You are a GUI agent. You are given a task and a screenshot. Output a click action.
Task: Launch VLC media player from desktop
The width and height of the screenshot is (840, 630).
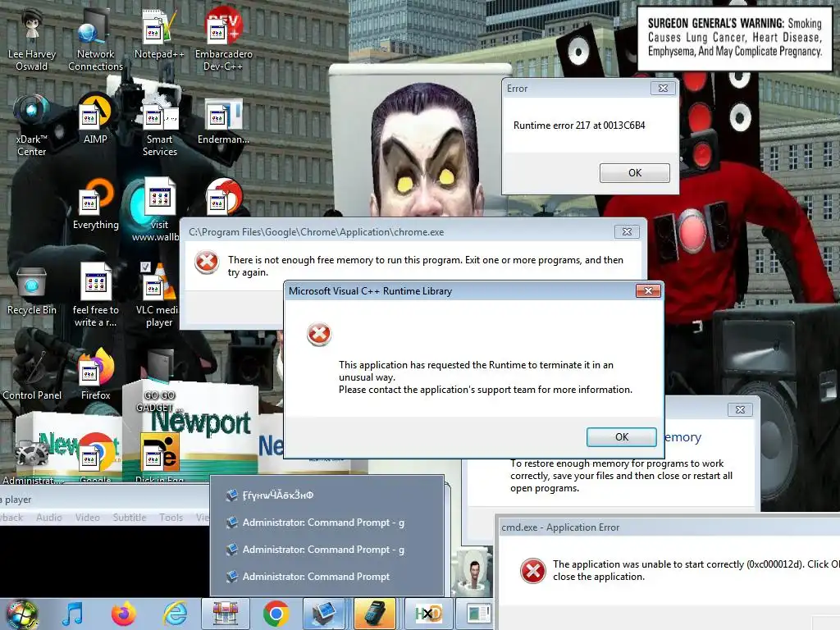158,296
